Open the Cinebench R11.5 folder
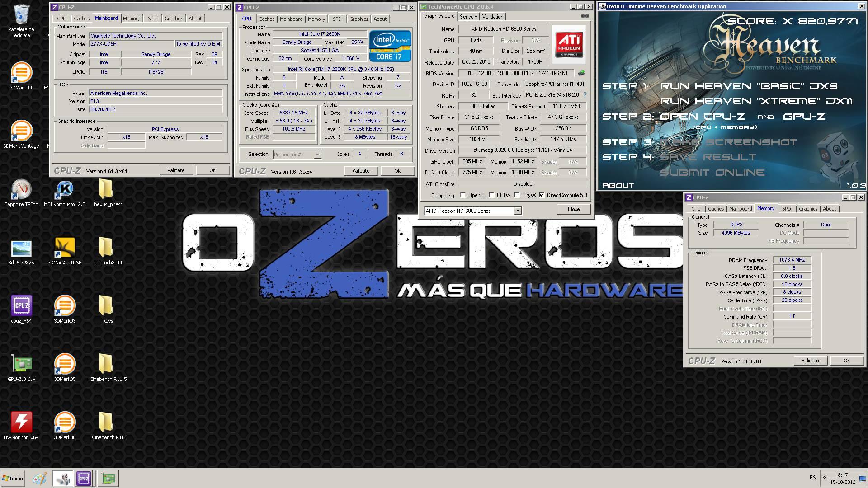This screenshot has width=868, height=488. coord(108,368)
